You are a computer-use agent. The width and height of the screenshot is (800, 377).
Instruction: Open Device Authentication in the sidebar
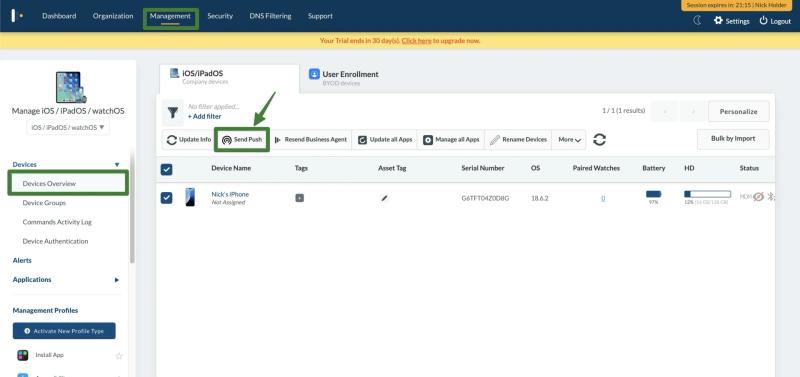point(55,241)
